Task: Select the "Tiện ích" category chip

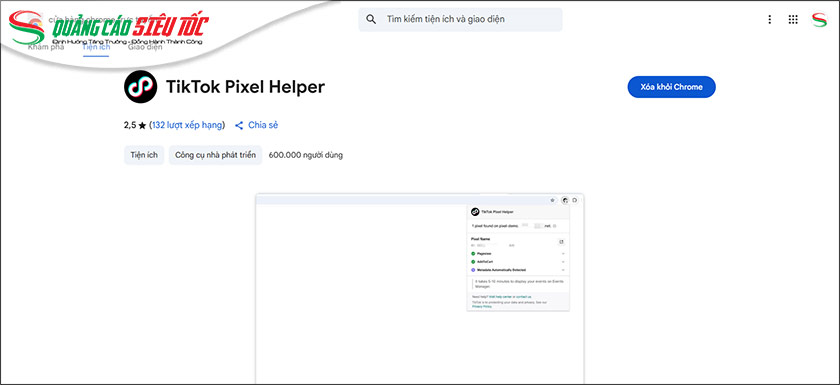Action: tap(144, 155)
